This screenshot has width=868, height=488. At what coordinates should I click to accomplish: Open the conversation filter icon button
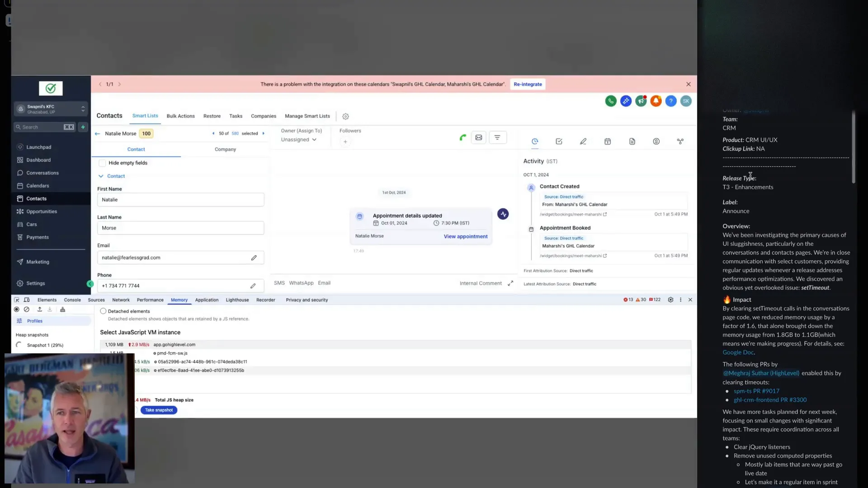(497, 138)
